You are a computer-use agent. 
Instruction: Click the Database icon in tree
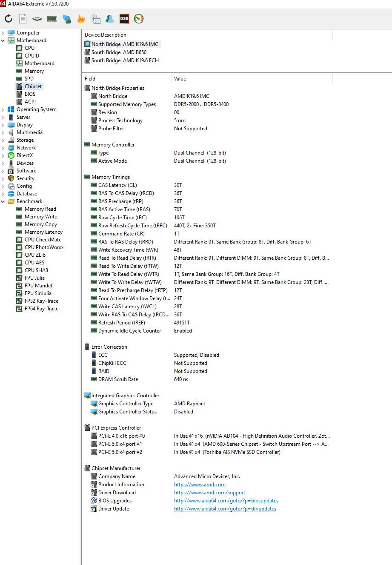point(11,194)
